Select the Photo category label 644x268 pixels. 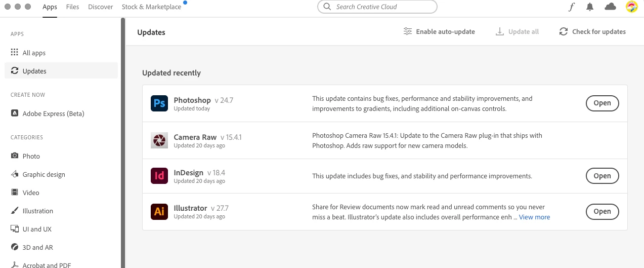(31, 156)
